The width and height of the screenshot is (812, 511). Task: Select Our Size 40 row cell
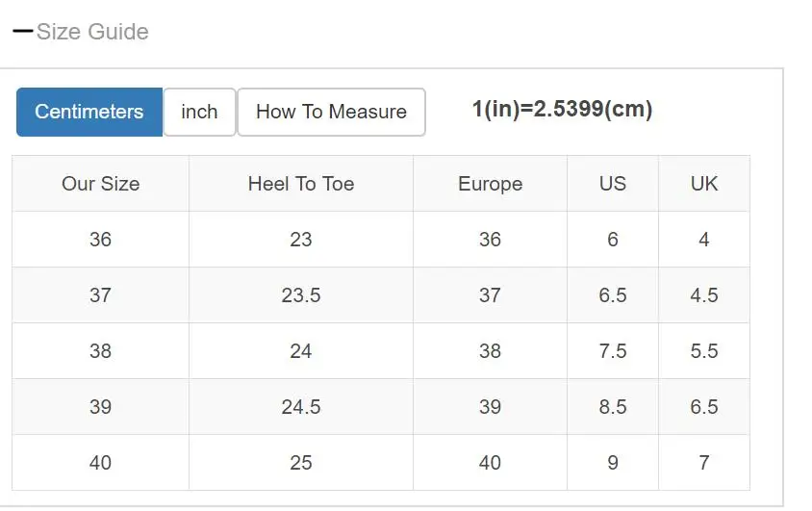click(x=100, y=462)
